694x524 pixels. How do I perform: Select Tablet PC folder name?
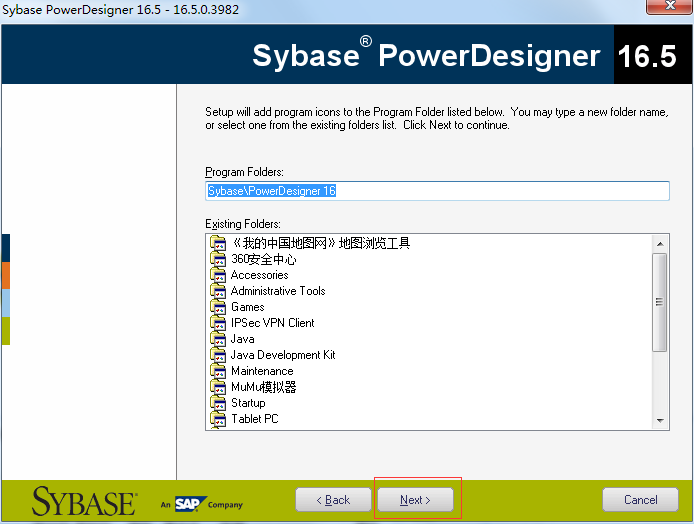(x=255, y=419)
